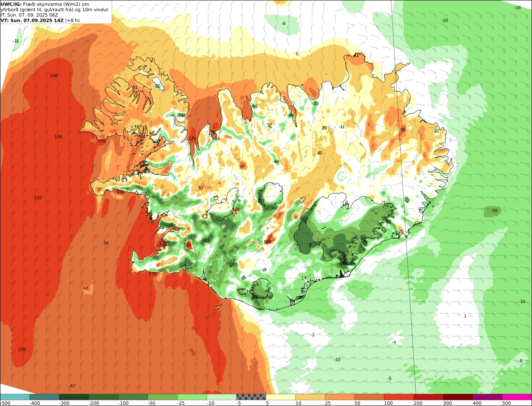This screenshot has width=532, height=406.
Task: Click the '29' value on the map
Action: pos(324,128)
